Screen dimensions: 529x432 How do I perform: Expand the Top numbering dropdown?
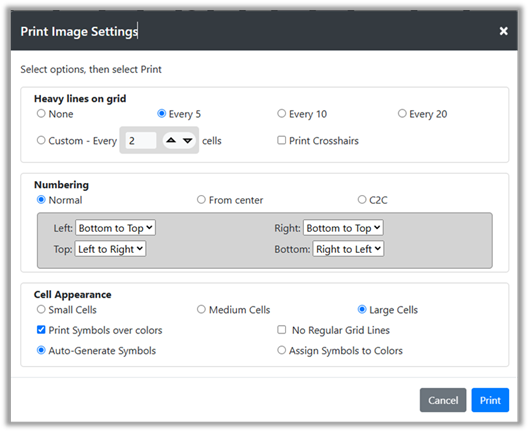point(110,249)
